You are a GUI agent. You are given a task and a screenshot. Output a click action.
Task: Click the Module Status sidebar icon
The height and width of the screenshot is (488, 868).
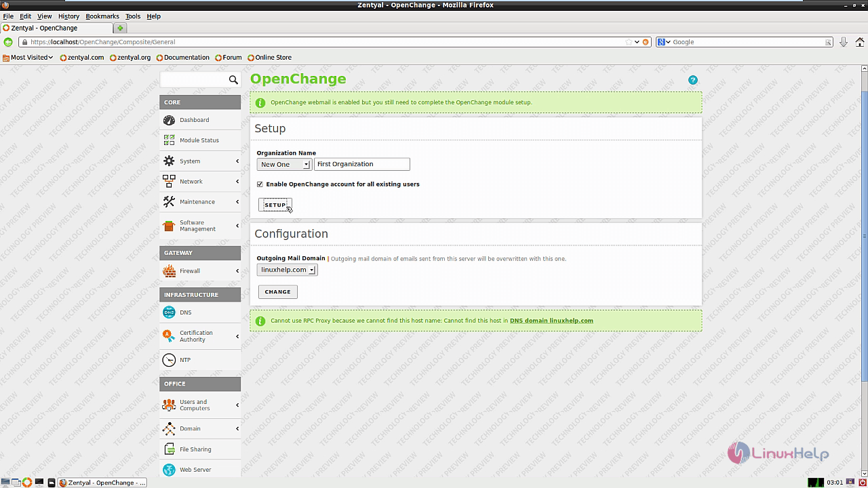pyautogui.click(x=169, y=140)
